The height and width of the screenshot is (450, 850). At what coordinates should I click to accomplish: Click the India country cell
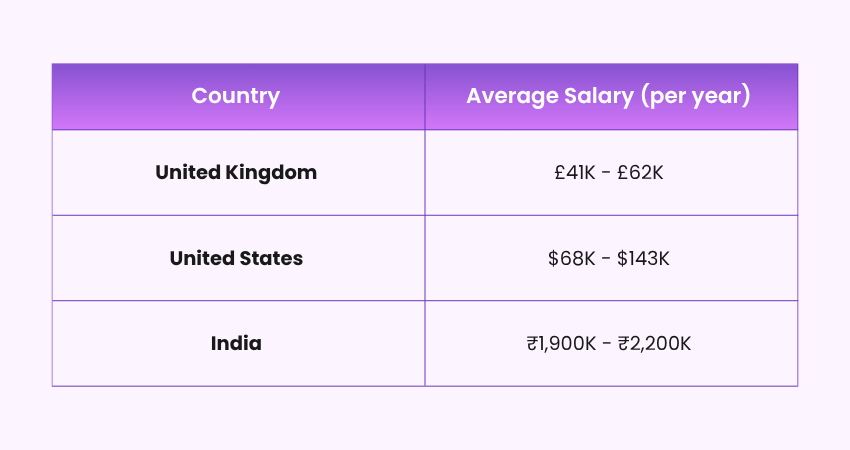pos(236,343)
